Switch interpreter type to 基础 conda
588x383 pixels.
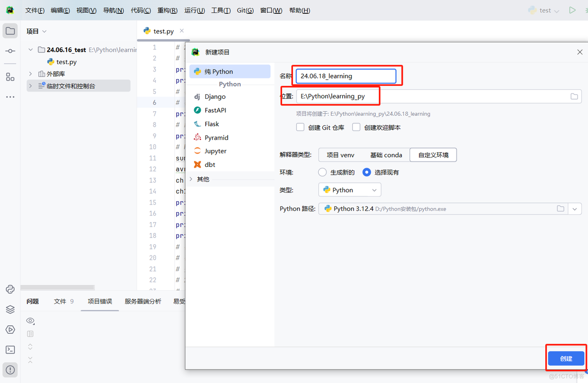tap(386, 154)
